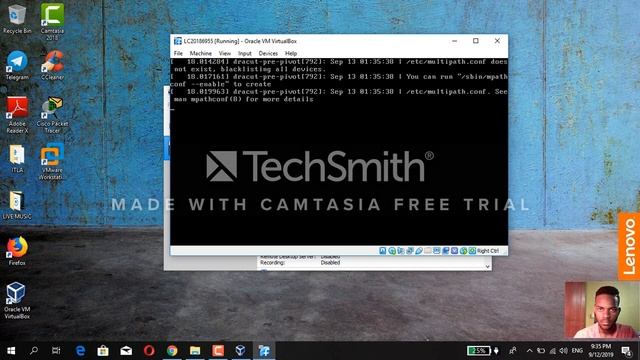Open the clock showing 9:35 PM

(600, 351)
